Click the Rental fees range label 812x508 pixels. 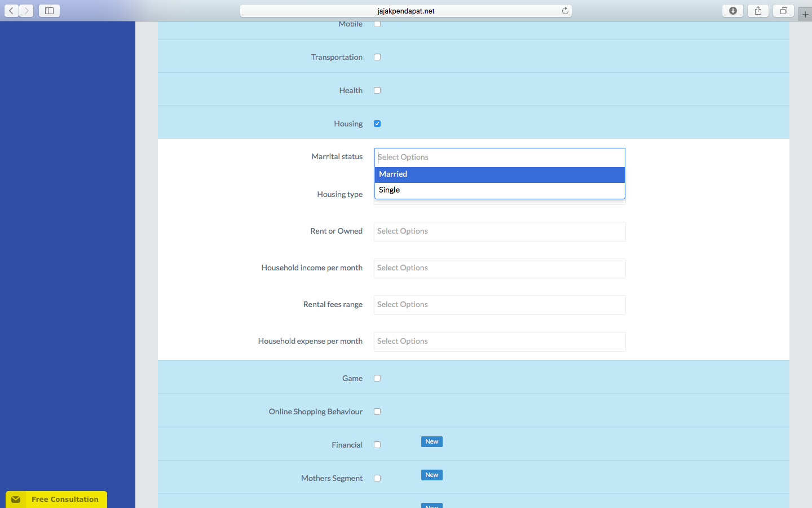(x=333, y=304)
